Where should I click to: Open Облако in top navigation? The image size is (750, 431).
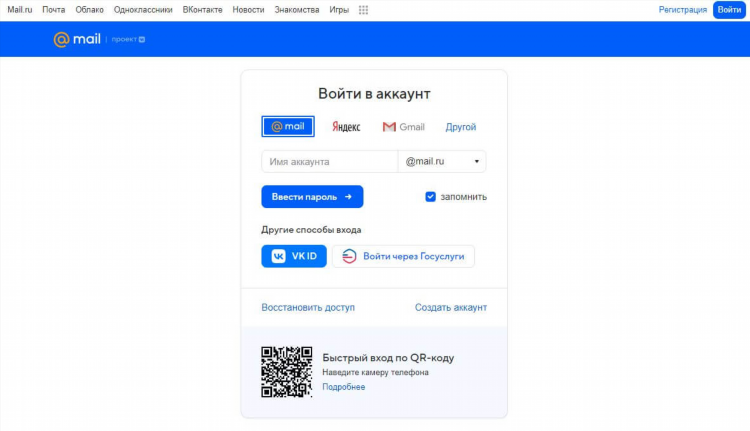pos(89,10)
